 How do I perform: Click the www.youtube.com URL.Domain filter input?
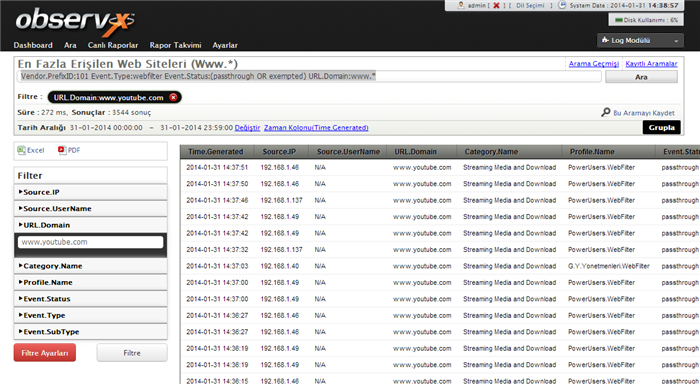pyautogui.click(x=91, y=242)
